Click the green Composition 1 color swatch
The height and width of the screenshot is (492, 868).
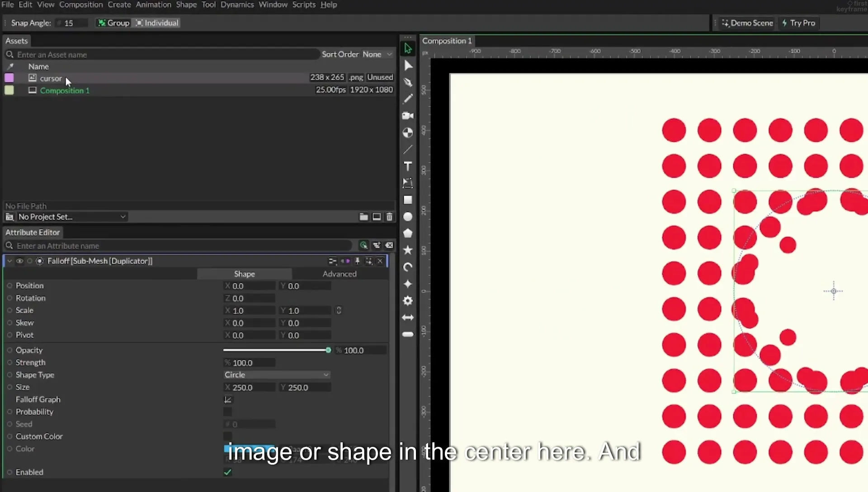click(x=9, y=90)
